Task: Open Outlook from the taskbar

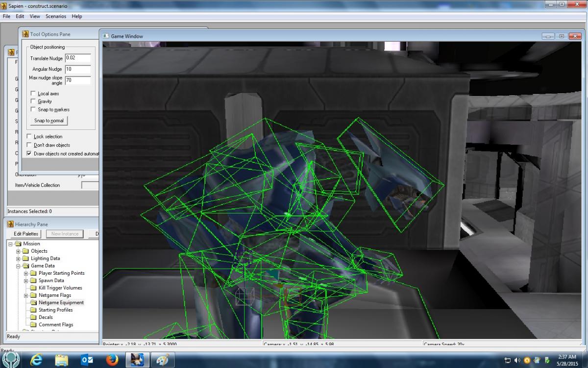Action: coord(87,360)
